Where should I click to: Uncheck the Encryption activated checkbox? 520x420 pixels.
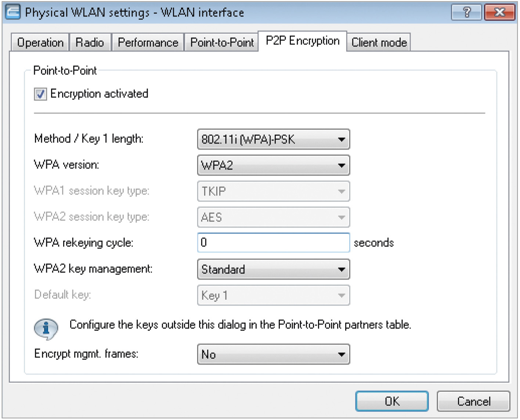click(40, 94)
